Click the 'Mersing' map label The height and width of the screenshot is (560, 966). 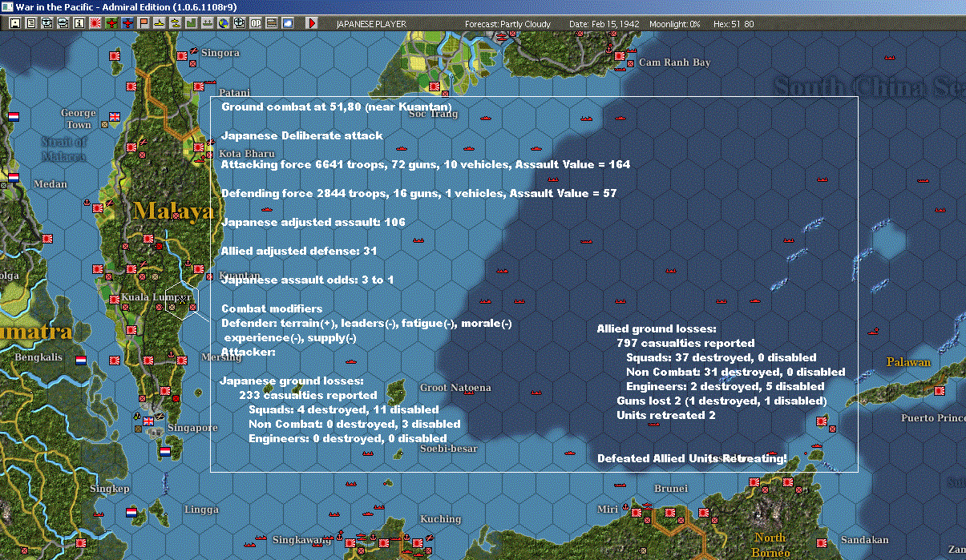[x=221, y=357]
